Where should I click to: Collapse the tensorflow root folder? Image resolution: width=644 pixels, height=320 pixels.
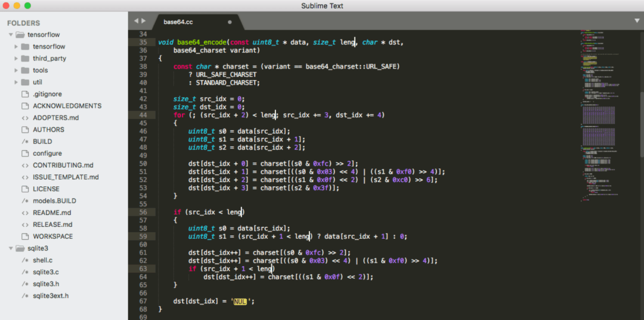point(11,35)
